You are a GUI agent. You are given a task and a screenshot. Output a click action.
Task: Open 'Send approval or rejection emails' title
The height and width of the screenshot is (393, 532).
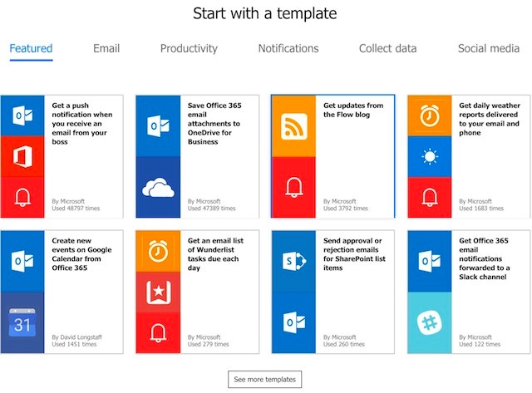pos(354,254)
